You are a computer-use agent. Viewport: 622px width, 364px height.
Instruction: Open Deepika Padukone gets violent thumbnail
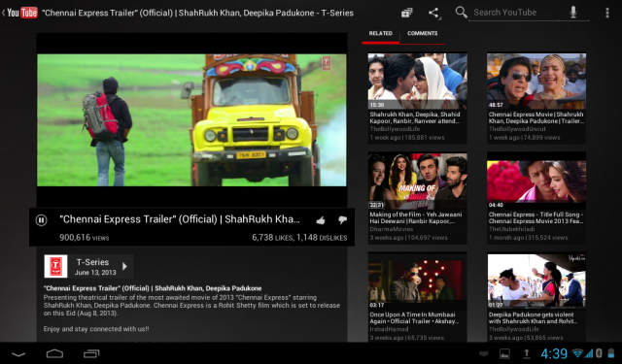[x=536, y=281]
